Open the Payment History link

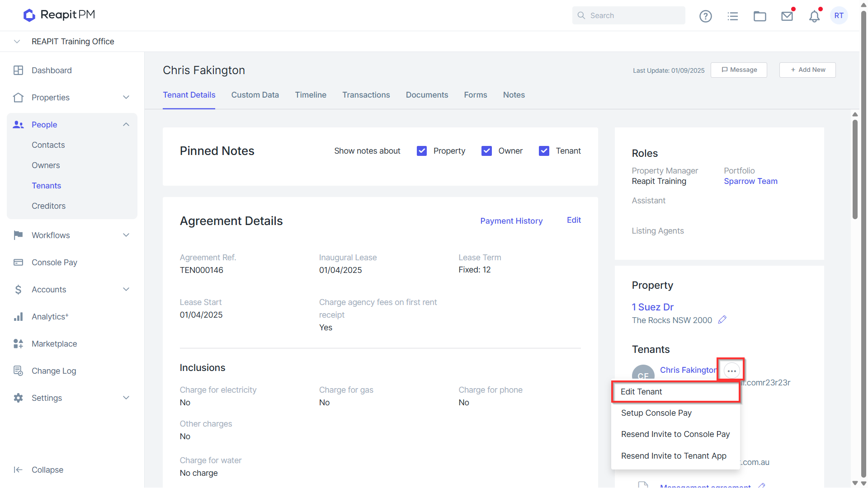pos(511,221)
